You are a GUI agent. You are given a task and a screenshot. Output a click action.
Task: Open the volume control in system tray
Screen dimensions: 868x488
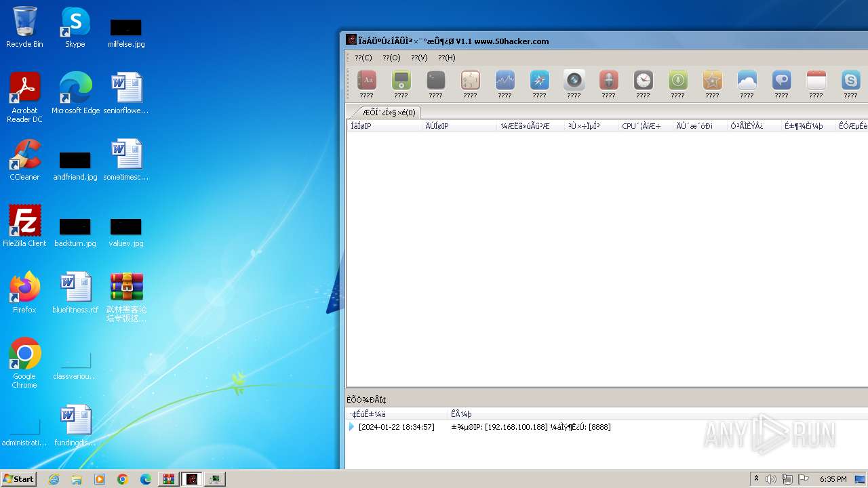tap(771, 479)
